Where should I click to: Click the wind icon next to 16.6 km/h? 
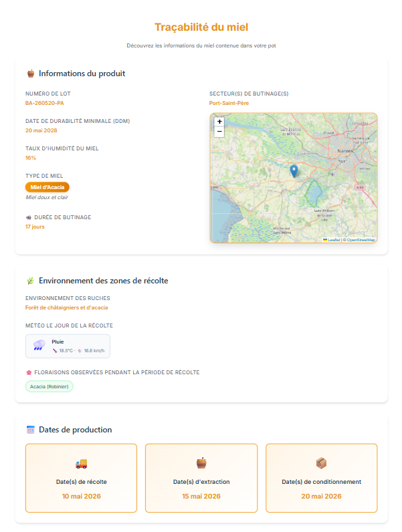80,351
